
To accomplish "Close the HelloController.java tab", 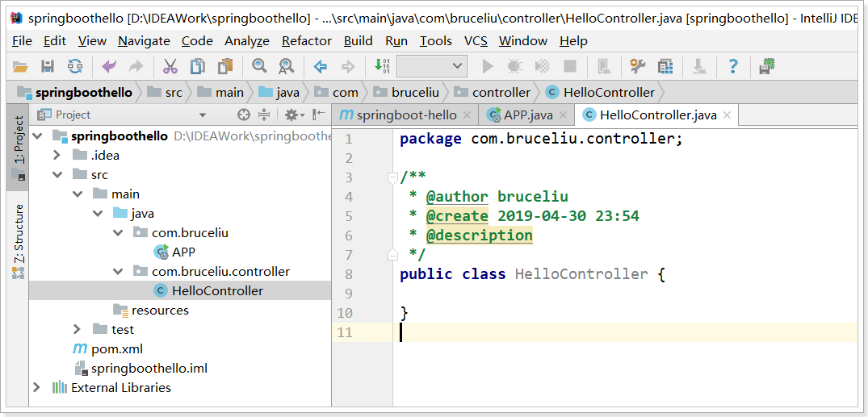I will click(x=728, y=115).
